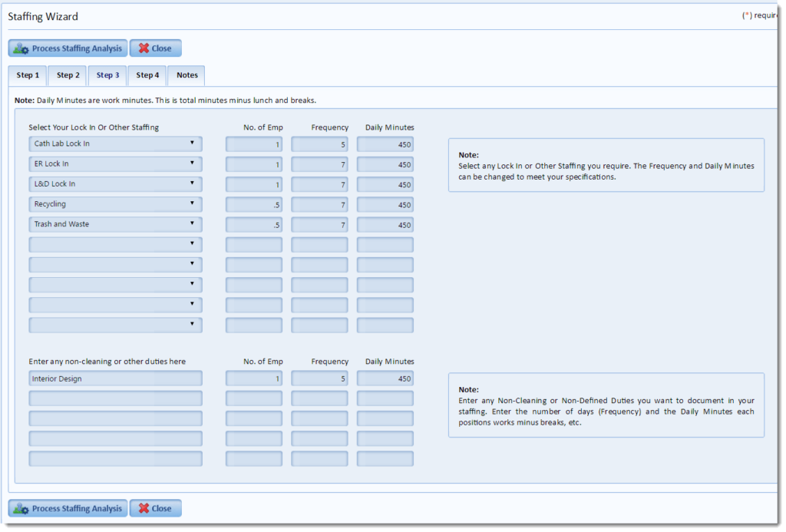Click Daily Minutes field for L&D Lock In

[385, 184]
